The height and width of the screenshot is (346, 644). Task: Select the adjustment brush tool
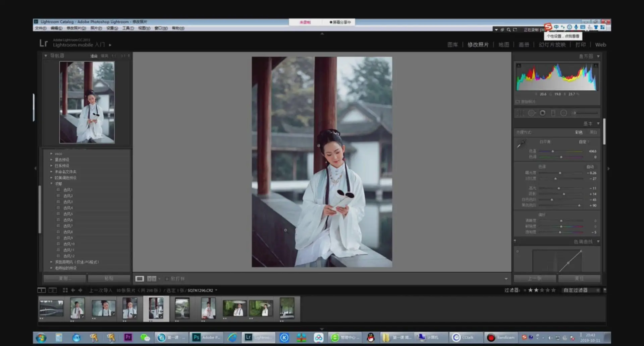click(x=586, y=113)
